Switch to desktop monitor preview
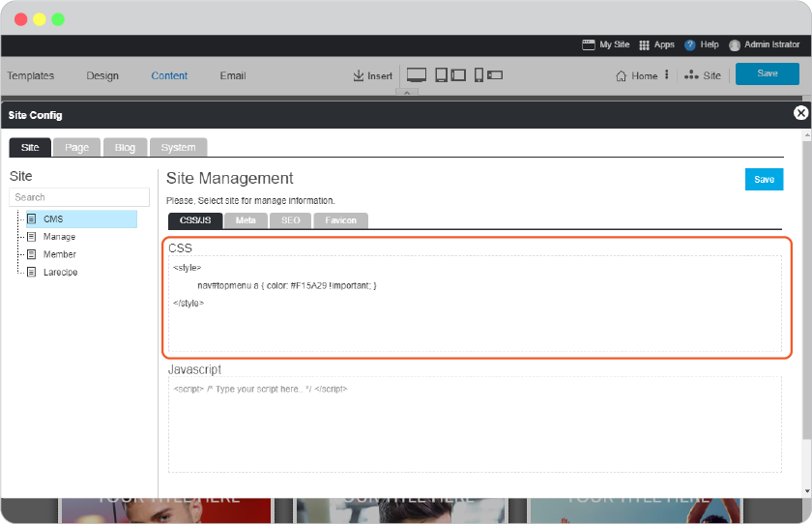This screenshot has width=812, height=524. point(417,75)
